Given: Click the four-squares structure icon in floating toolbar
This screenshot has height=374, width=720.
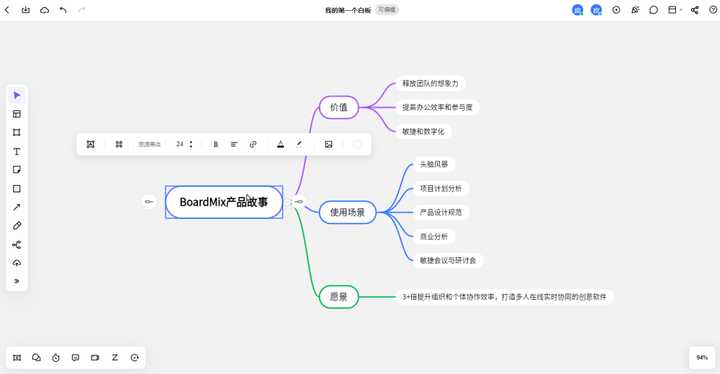Looking at the screenshot, I should pos(119,144).
